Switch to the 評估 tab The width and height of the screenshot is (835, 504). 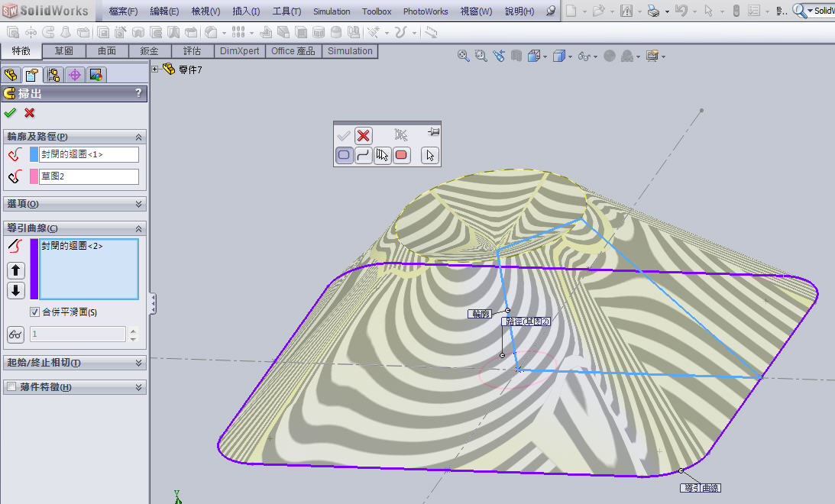click(x=193, y=50)
